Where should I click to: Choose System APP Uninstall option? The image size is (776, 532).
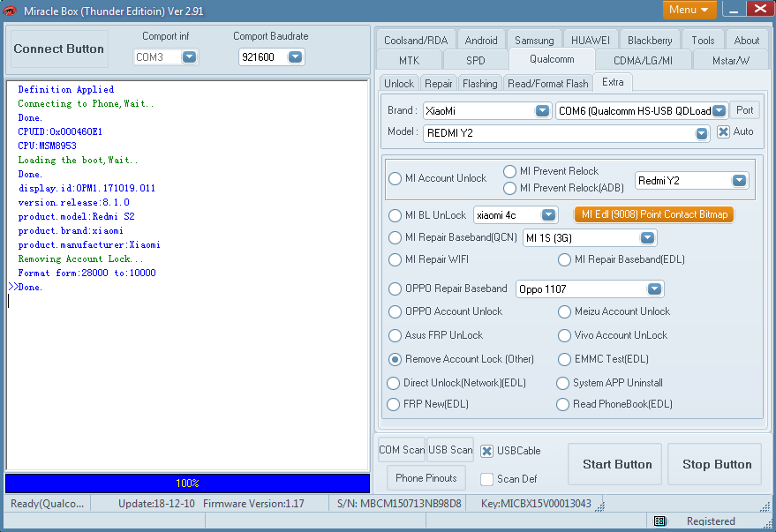[562, 383]
